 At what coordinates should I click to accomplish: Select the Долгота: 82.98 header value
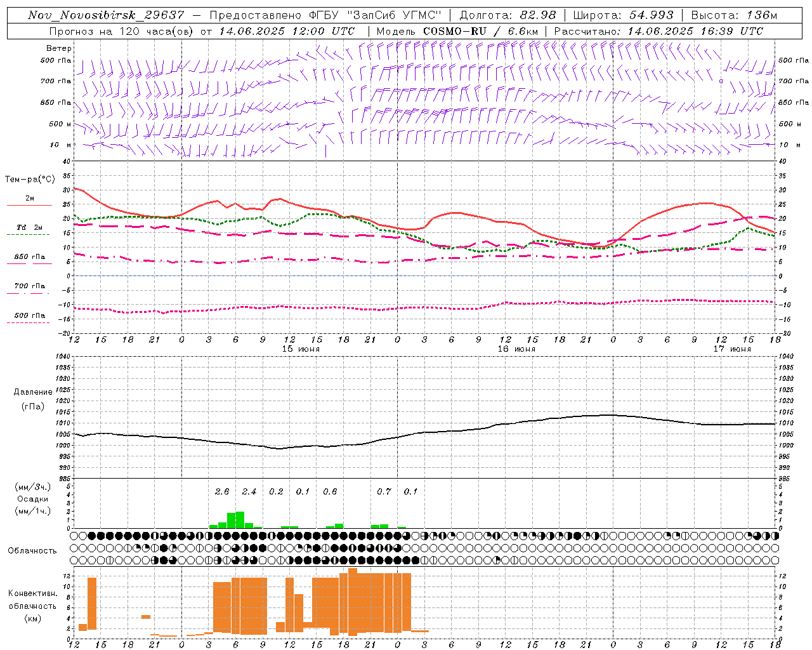tap(507, 15)
